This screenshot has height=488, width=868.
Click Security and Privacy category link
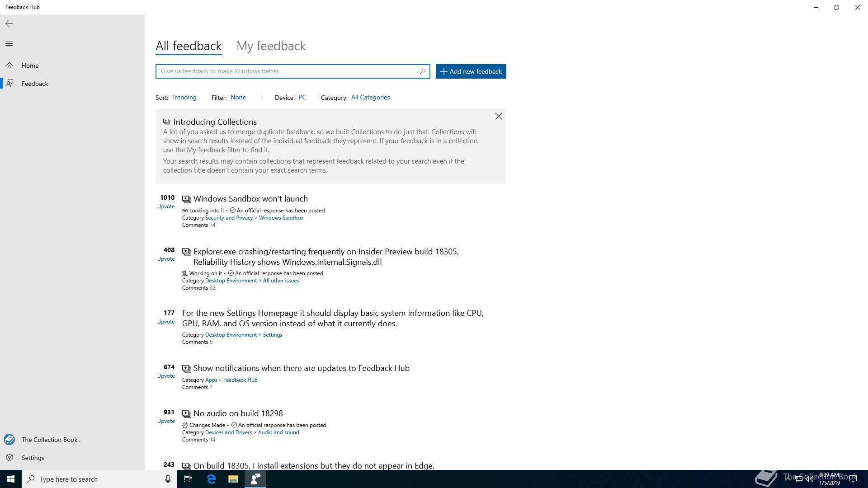[229, 218]
